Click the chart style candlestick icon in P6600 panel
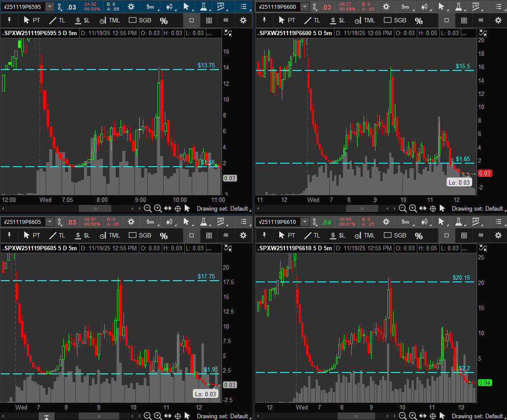 point(424,7)
